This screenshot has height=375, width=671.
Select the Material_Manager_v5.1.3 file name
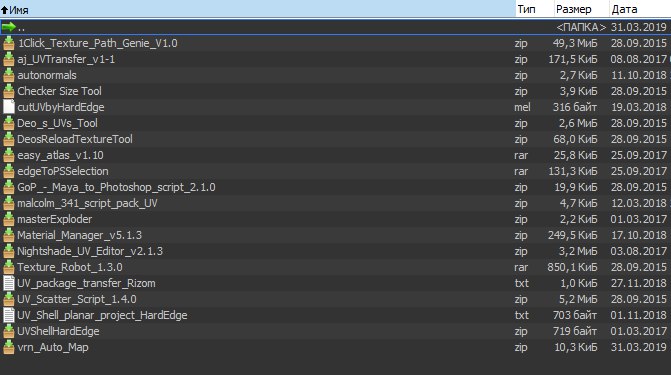coord(80,235)
